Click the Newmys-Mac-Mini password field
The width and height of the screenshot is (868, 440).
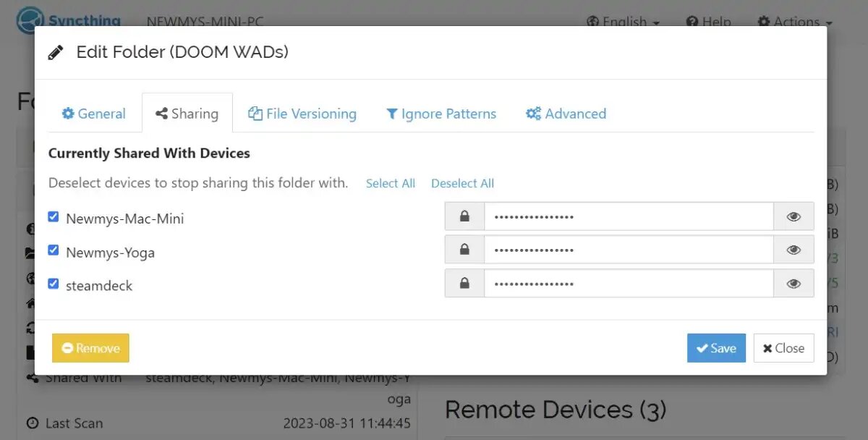coord(629,216)
